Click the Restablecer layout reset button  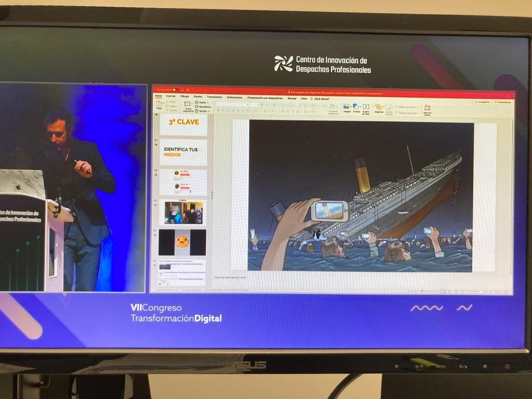click(x=202, y=107)
